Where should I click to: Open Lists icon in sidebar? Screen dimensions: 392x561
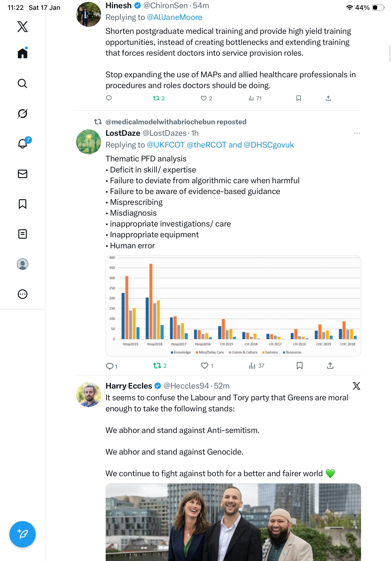click(x=23, y=234)
